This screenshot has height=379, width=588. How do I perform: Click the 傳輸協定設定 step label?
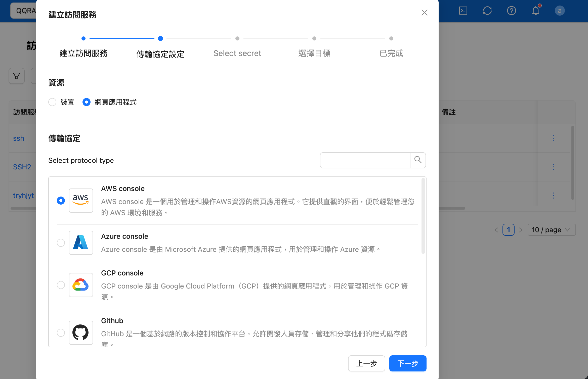[x=160, y=54]
